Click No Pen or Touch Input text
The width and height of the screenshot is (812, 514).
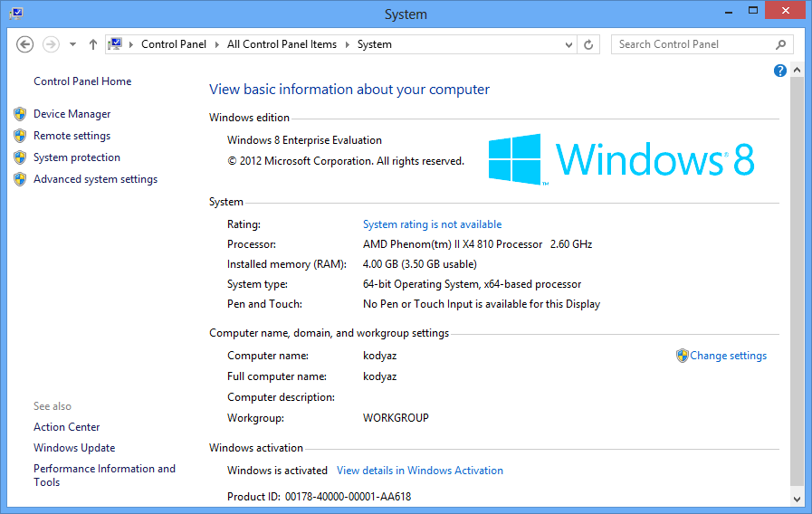pyautogui.click(x=482, y=304)
